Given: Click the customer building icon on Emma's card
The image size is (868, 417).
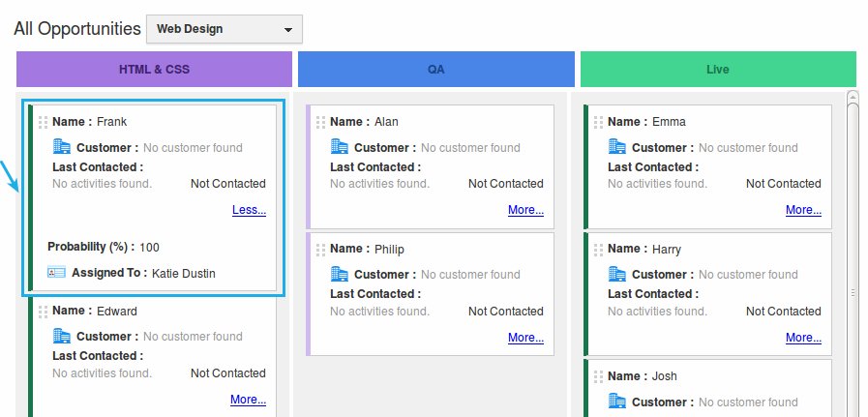Looking at the screenshot, I should click(617, 147).
